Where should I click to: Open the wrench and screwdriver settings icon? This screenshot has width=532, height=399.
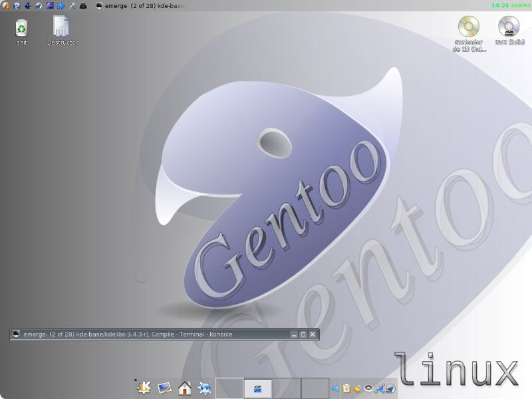[x=72, y=5]
